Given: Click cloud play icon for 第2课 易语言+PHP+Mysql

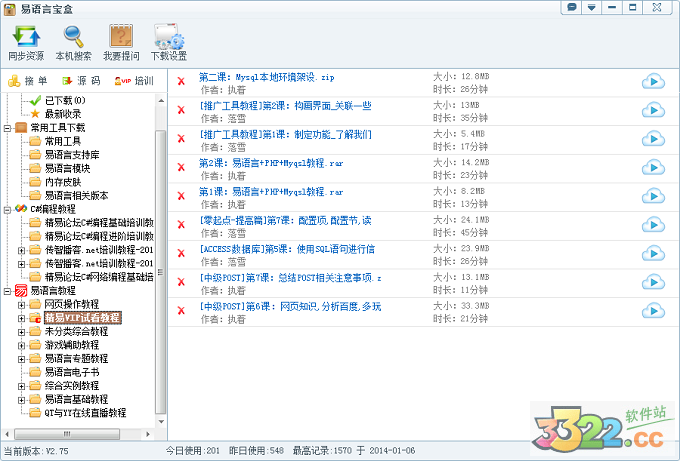Looking at the screenshot, I should click(653, 167).
